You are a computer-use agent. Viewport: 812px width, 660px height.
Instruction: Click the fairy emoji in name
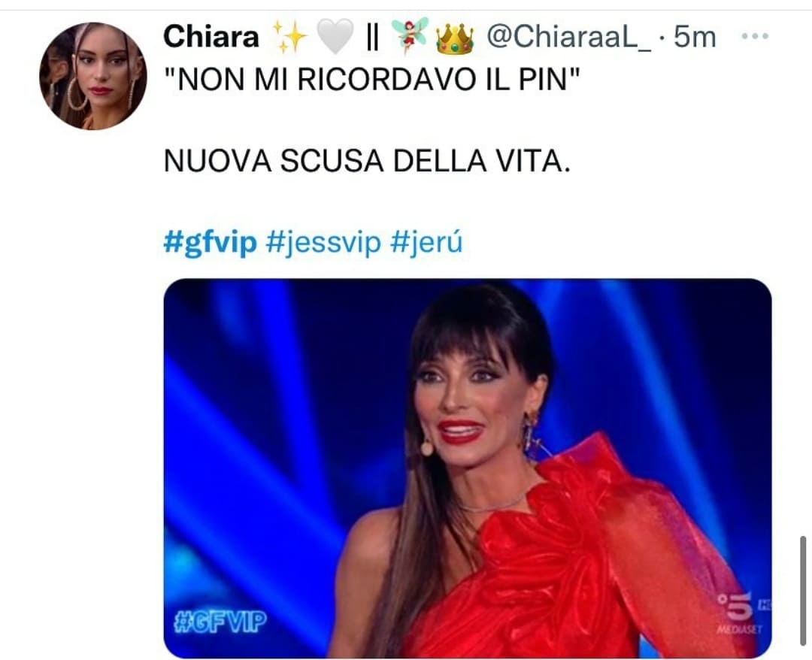point(410,35)
